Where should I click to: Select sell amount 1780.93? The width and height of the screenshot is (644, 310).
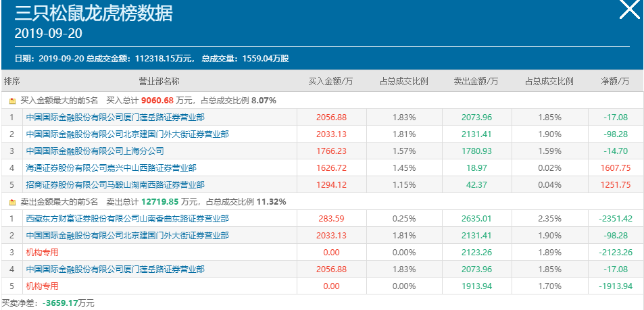point(476,151)
